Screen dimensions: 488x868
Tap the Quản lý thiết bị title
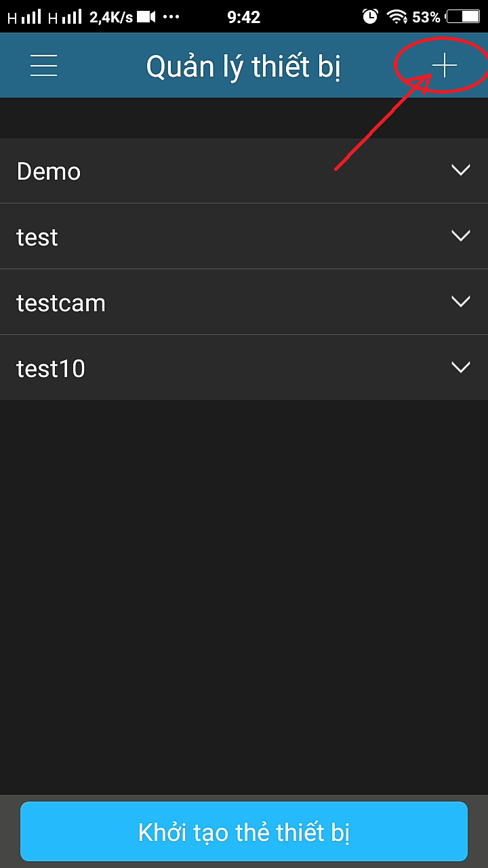pos(243,66)
